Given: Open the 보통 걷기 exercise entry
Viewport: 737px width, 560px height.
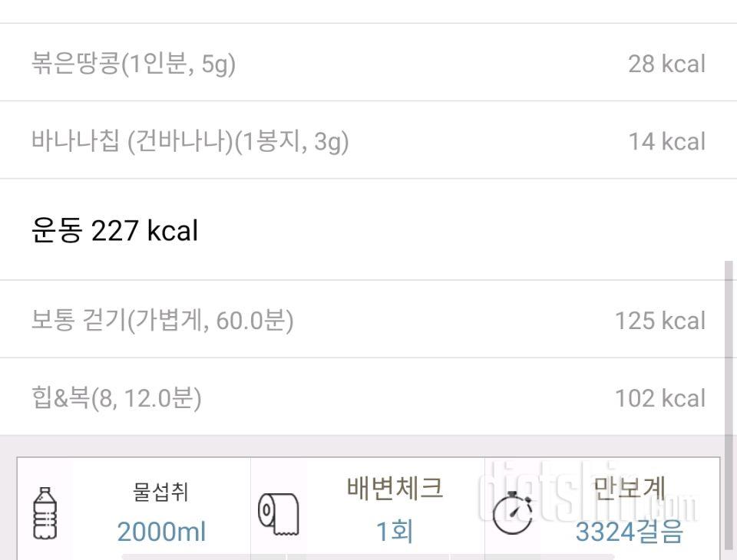Looking at the screenshot, I should click(x=163, y=320).
